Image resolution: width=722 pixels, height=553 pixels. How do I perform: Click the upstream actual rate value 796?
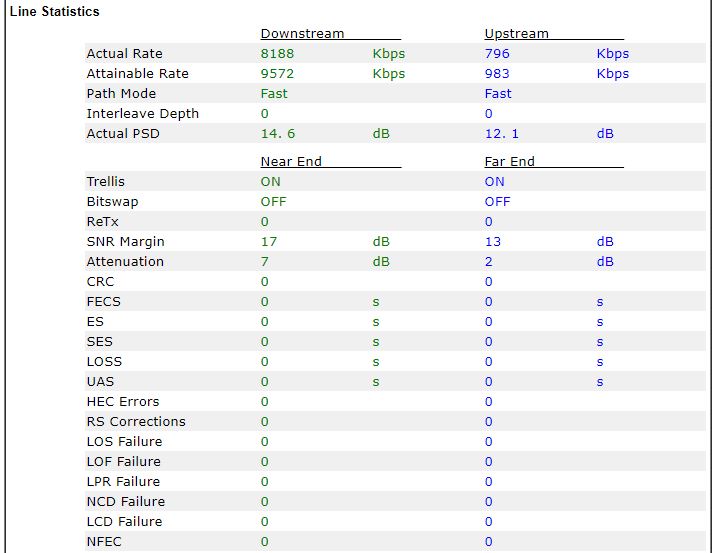tap(497, 54)
